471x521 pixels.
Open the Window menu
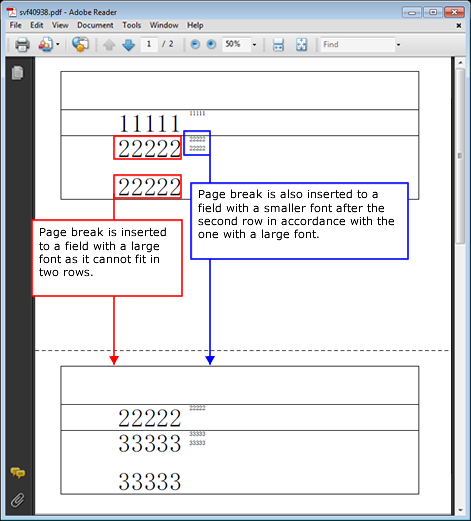pos(164,25)
